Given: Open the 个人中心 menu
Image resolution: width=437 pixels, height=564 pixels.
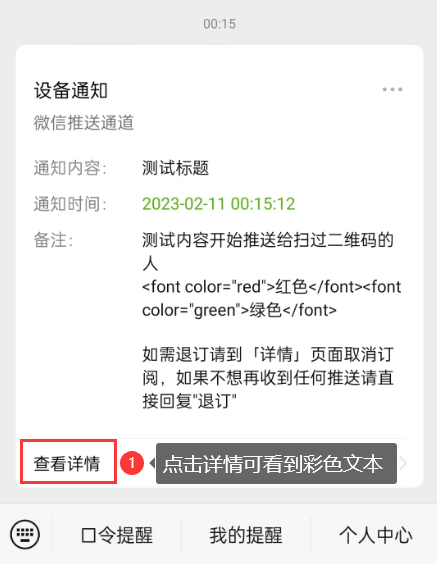Looking at the screenshot, I should click(375, 535).
